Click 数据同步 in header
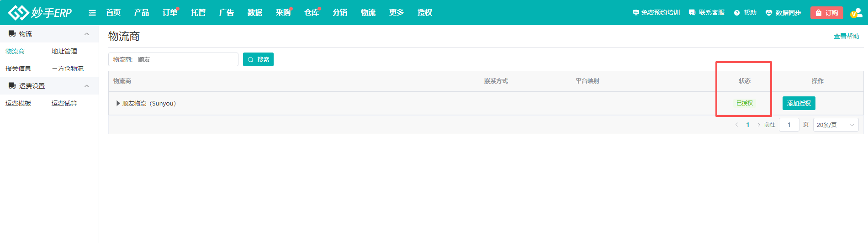Viewport: 868px width, 243px height. pyautogui.click(x=783, y=13)
